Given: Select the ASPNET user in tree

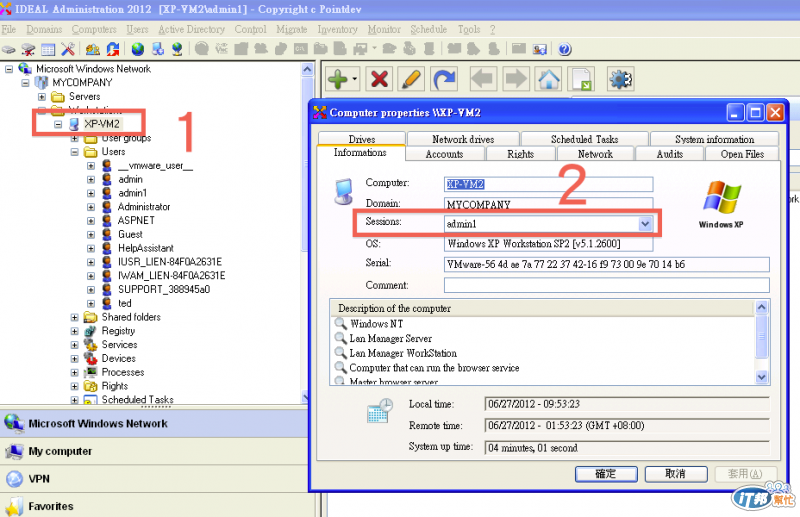Looking at the screenshot, I should pos(136,220).
